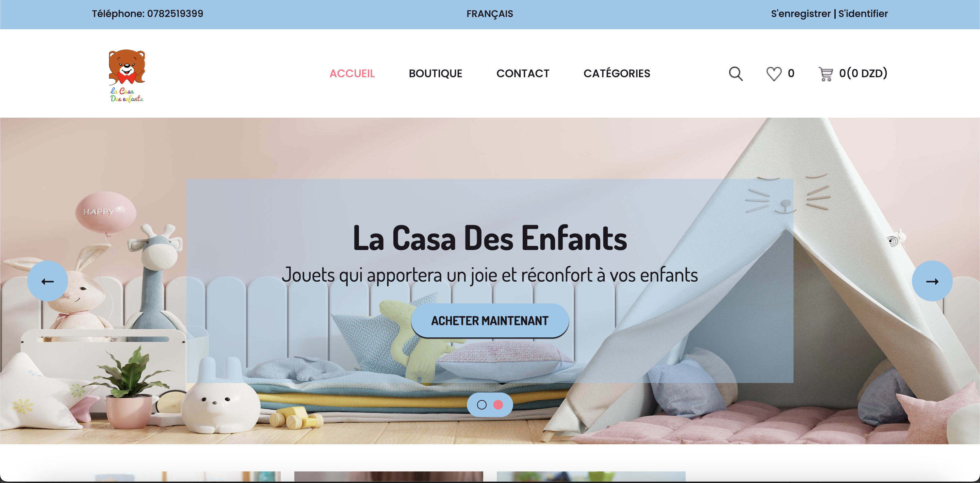The height and width of the screenshot is (483, 980).
Task: Go to the ACCUEIL page
Action: (352, 73)
